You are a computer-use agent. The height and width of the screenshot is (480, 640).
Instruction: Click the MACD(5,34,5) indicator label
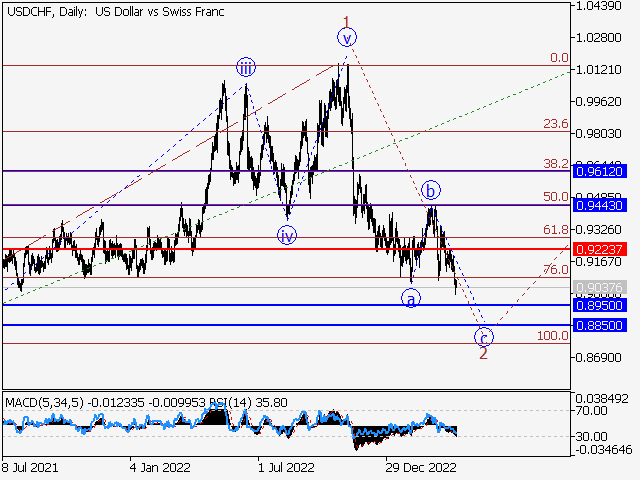[x=44, y=403]
